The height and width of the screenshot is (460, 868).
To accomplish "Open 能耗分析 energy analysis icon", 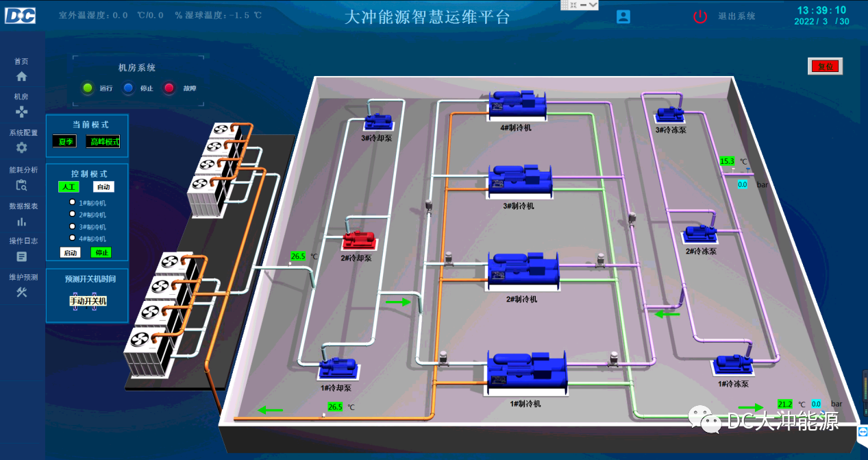I will coord(21,185).
